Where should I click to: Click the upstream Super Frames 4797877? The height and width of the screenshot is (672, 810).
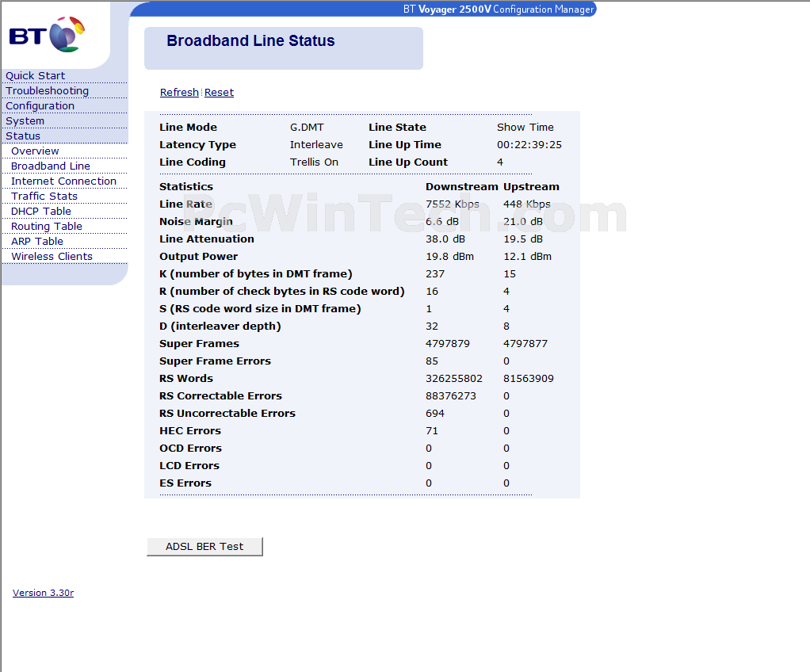pos(525,343)
